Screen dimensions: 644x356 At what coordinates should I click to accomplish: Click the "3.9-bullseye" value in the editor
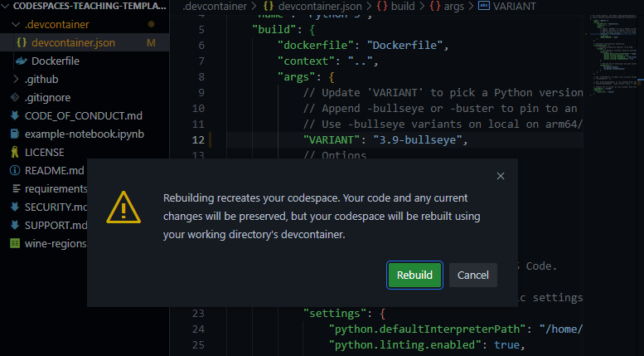click(x=417, y=139)
